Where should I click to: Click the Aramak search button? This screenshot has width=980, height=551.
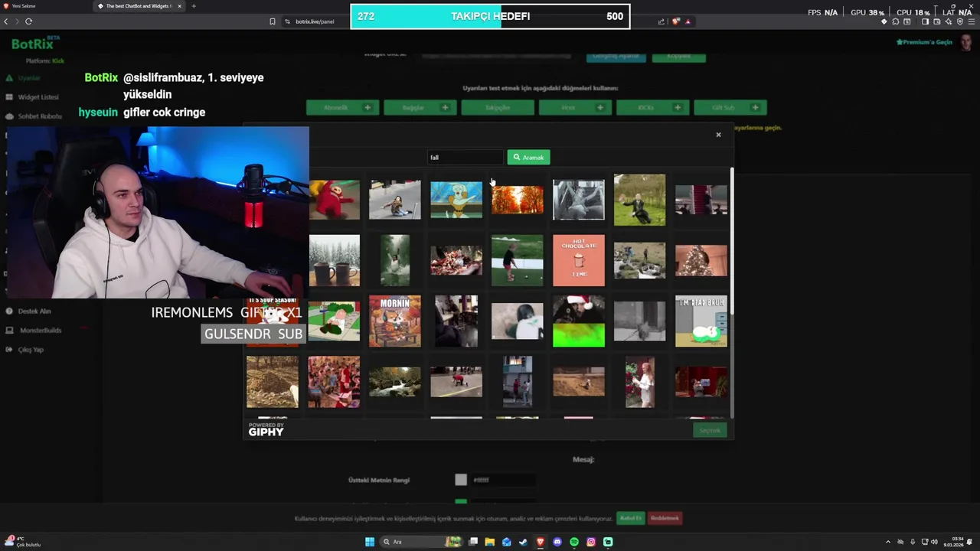528,157
